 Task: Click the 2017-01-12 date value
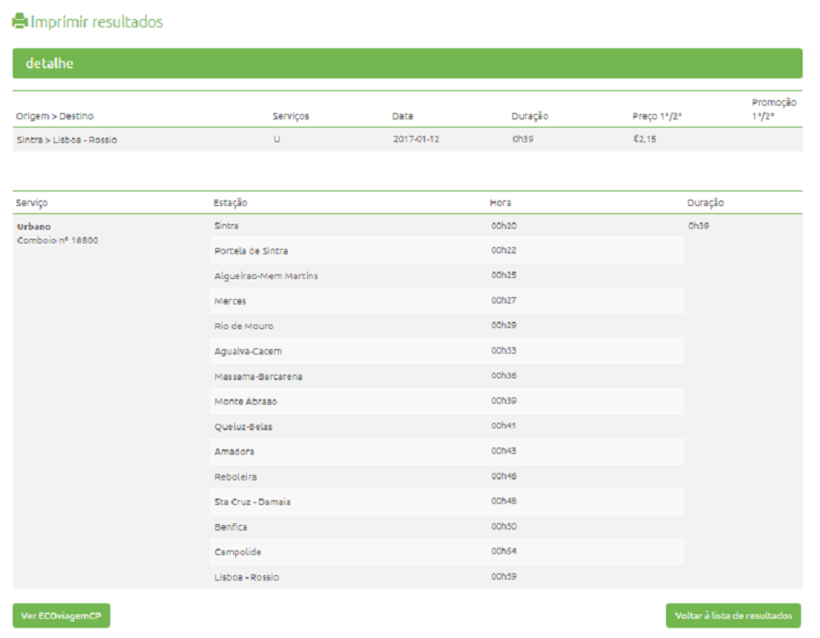tap(416, 140)
